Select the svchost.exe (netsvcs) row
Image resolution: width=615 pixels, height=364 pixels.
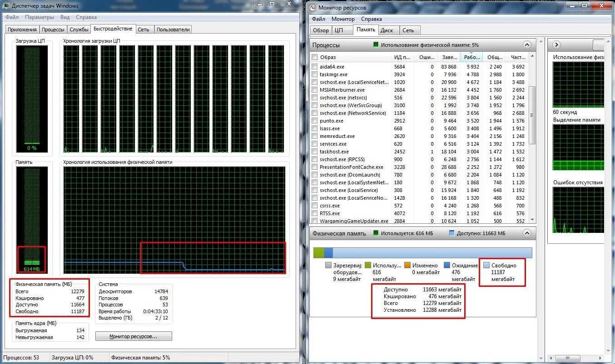point(418,98)
